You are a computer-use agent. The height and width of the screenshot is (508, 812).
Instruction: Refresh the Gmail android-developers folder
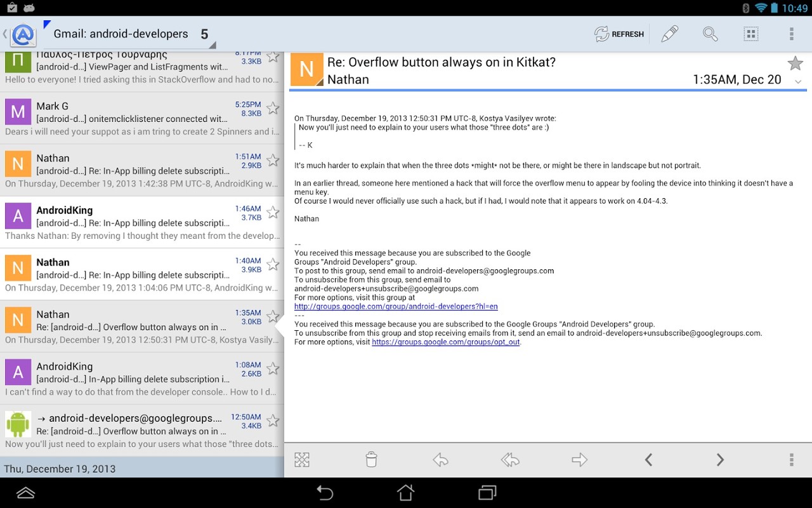click(619, 34)
